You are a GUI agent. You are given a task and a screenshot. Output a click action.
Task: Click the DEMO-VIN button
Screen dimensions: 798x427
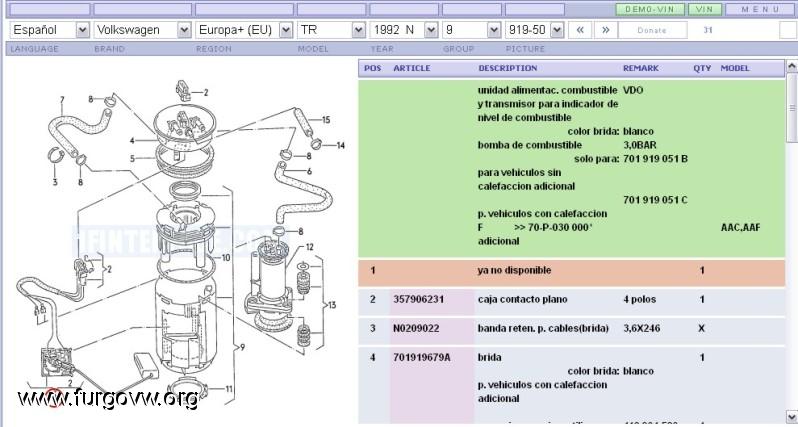click(650, 9)
